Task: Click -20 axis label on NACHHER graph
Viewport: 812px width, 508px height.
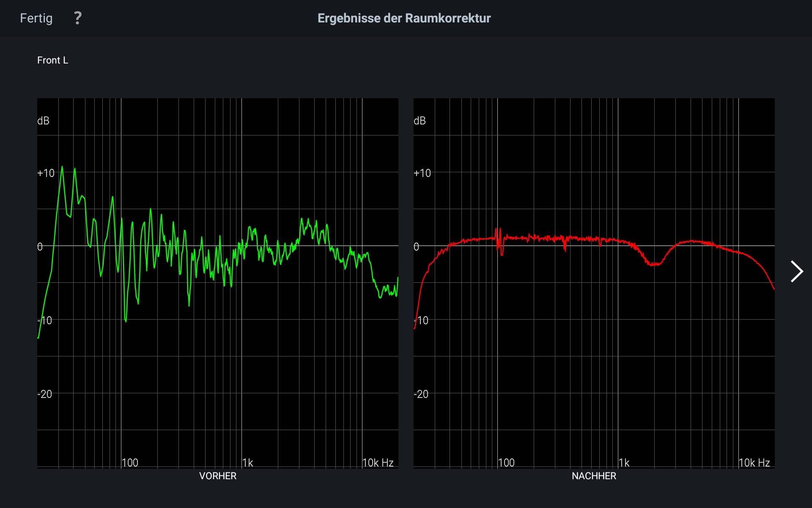Action: click(421, 394)
